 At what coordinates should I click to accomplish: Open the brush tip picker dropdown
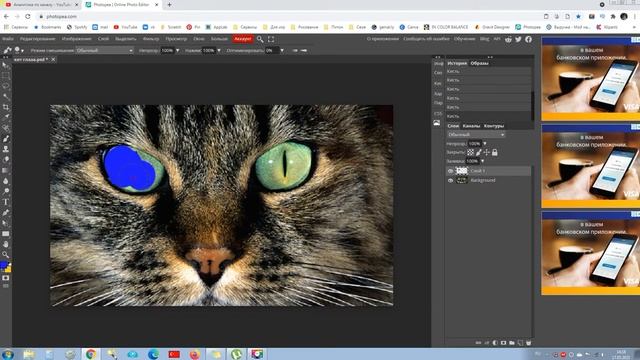[19, 50]
